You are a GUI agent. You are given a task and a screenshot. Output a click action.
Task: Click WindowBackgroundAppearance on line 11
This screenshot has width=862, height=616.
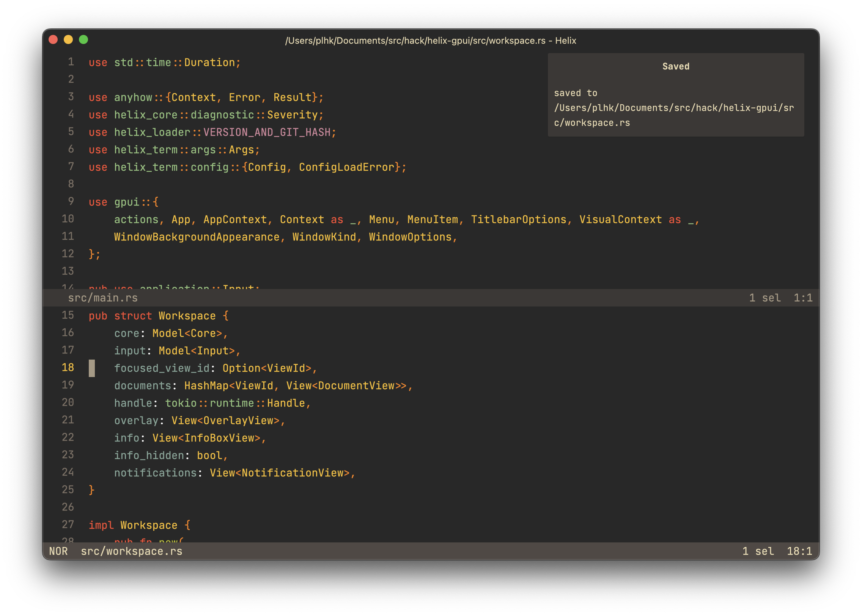click(x=197, y=237)
